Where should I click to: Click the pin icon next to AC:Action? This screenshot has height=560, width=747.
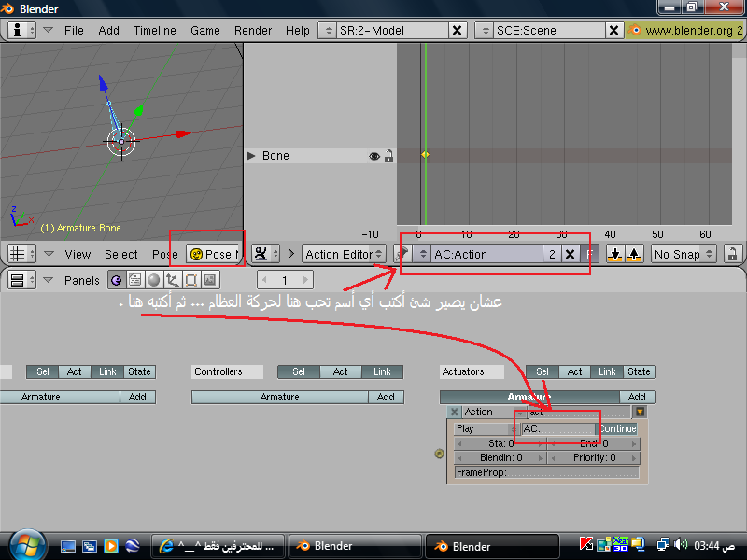(x=402, y=254)
